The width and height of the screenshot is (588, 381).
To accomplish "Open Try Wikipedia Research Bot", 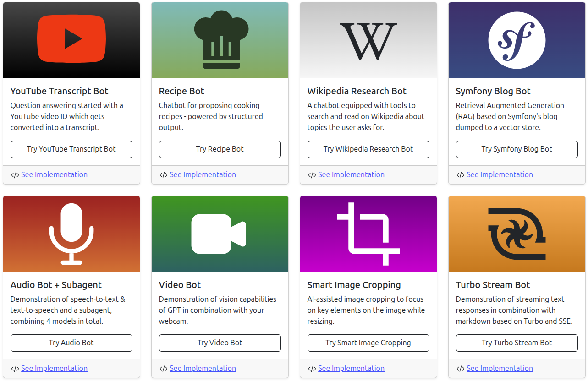I will (x=368, y=149).
